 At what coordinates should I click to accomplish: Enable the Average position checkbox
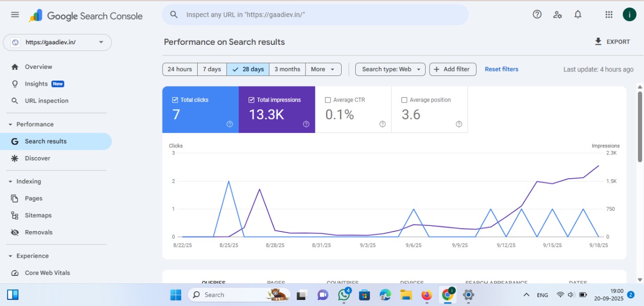point(404,100)
